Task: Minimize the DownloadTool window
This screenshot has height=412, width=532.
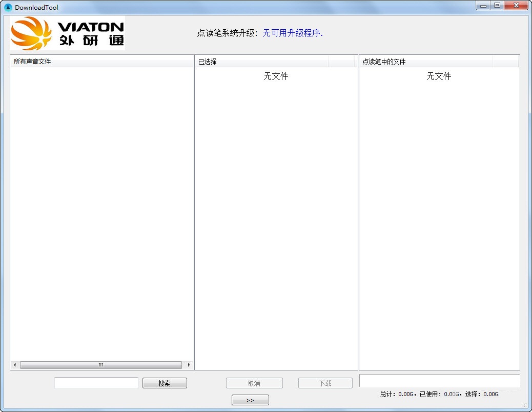Action: pos(483,6)
